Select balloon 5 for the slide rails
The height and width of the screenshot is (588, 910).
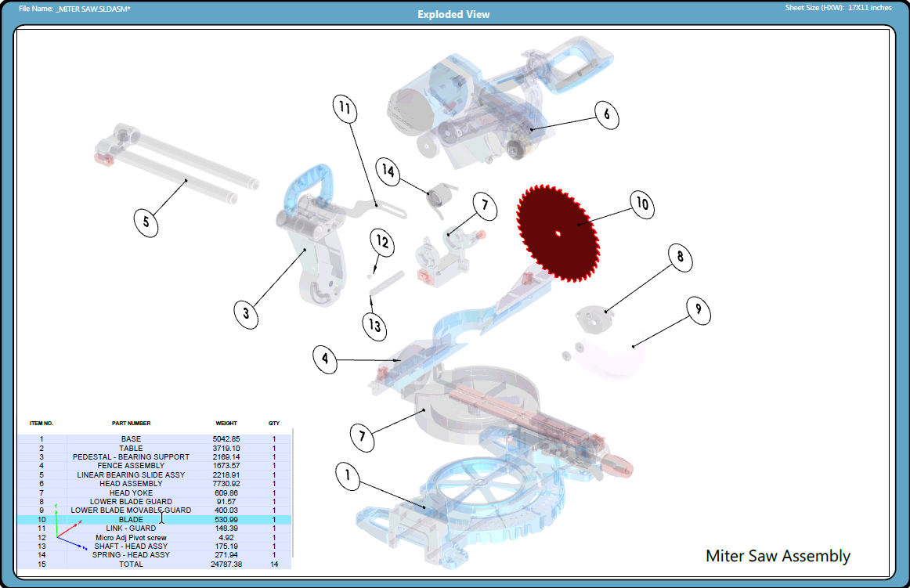(146, 222)
